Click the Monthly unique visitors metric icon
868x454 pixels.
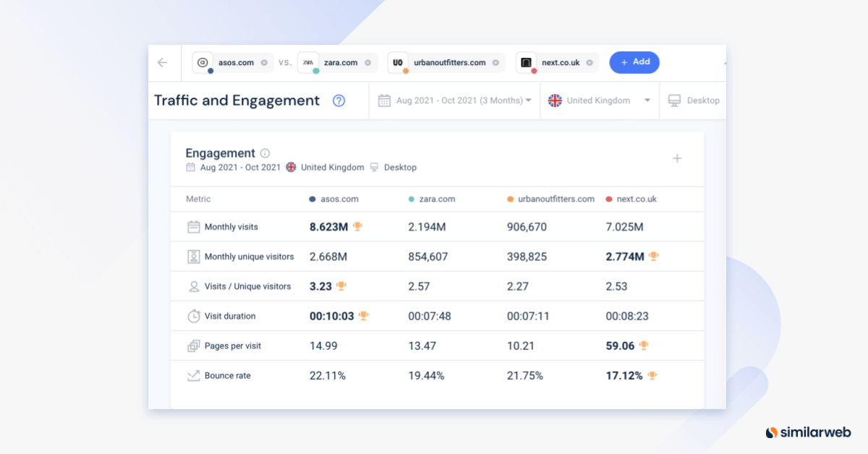(x=193, y=256)
